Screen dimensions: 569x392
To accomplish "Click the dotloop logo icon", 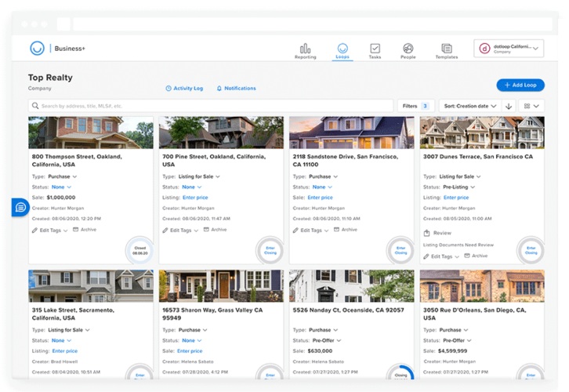I will pyautogui.click(x=37, y=49).
